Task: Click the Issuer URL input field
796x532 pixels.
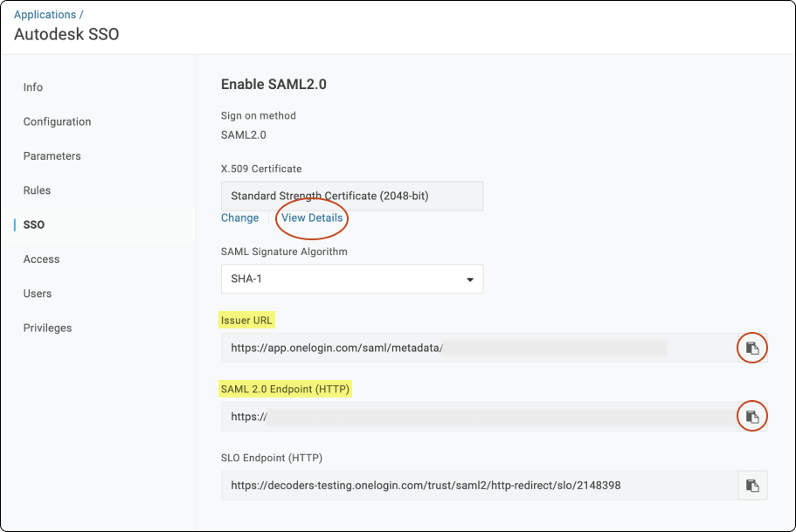Action: click(x=479, y=348)
